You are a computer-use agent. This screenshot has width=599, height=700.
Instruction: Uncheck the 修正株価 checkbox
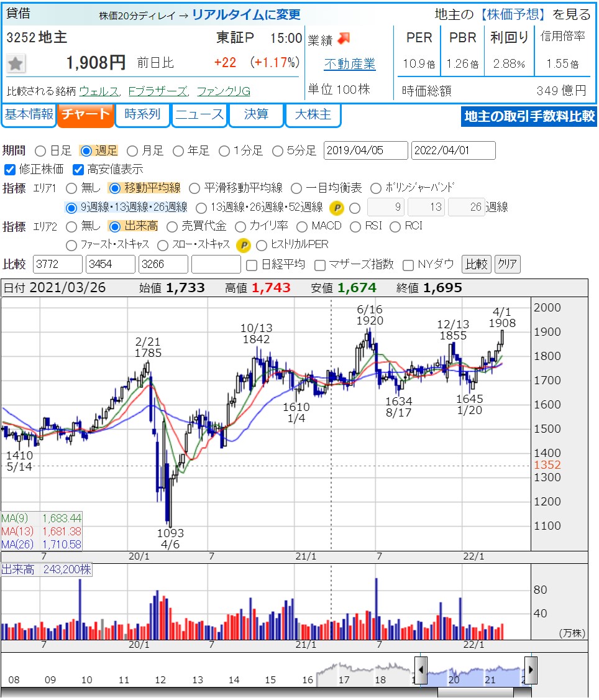point(10,170)
